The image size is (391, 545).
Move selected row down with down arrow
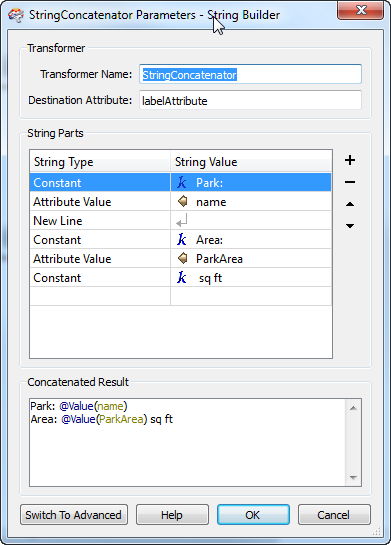point(350,226)
